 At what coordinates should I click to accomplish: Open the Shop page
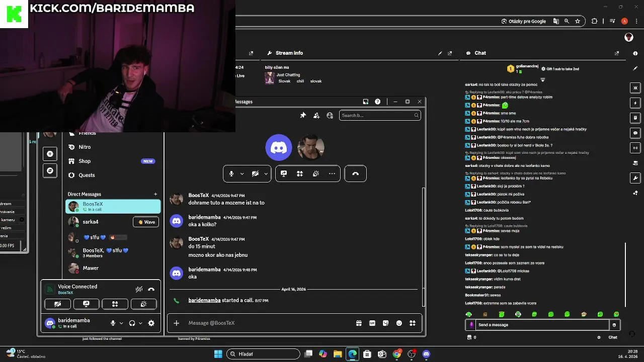(113, 161)
